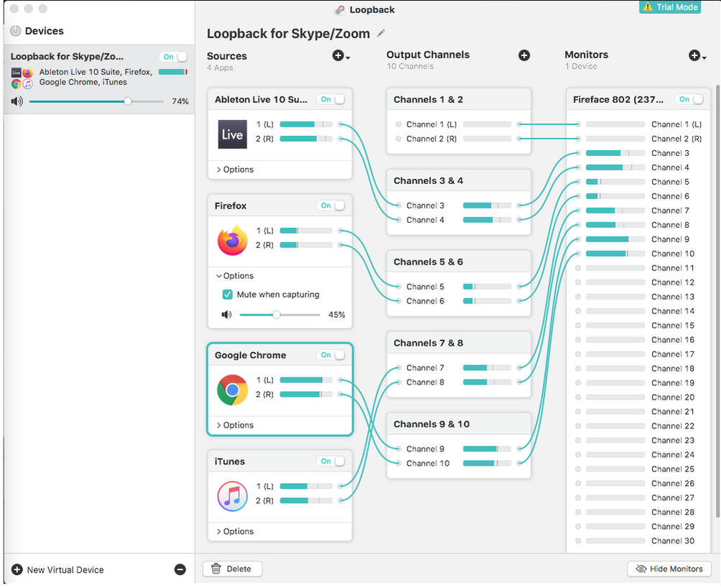
Task: Select the Channels 1 & 2 card title
Action: point(428,99)
